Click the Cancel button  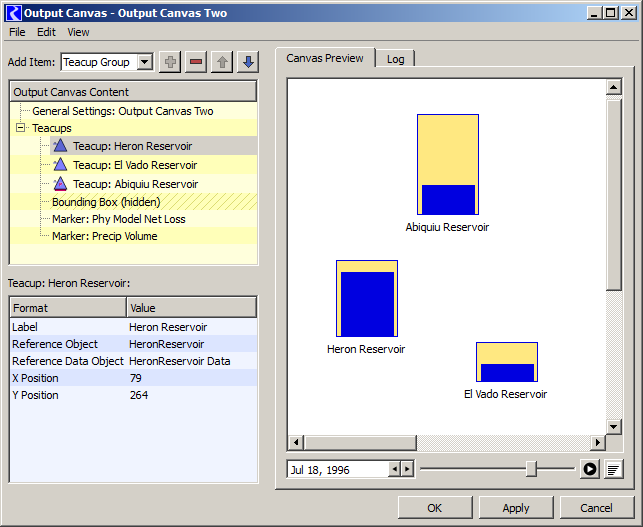click(596, 508)
